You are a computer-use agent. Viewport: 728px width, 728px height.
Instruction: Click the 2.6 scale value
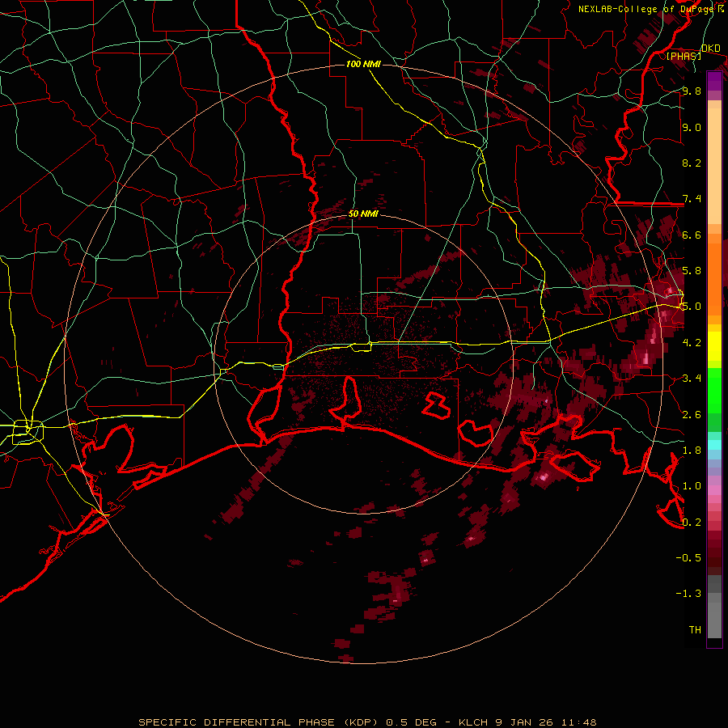692,415
